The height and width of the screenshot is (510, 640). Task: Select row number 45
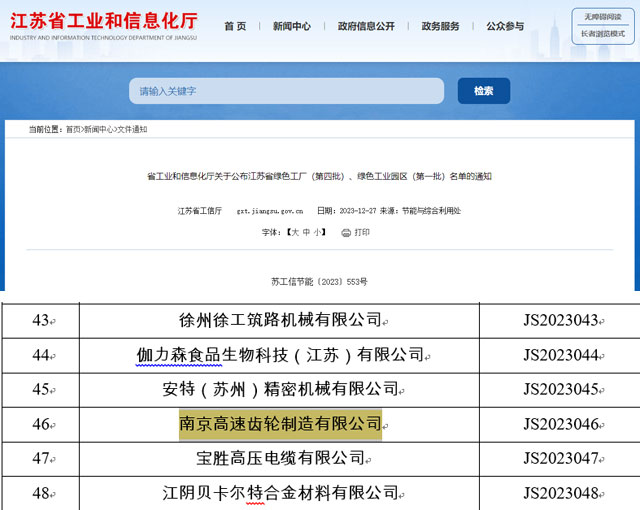point(41,389)
